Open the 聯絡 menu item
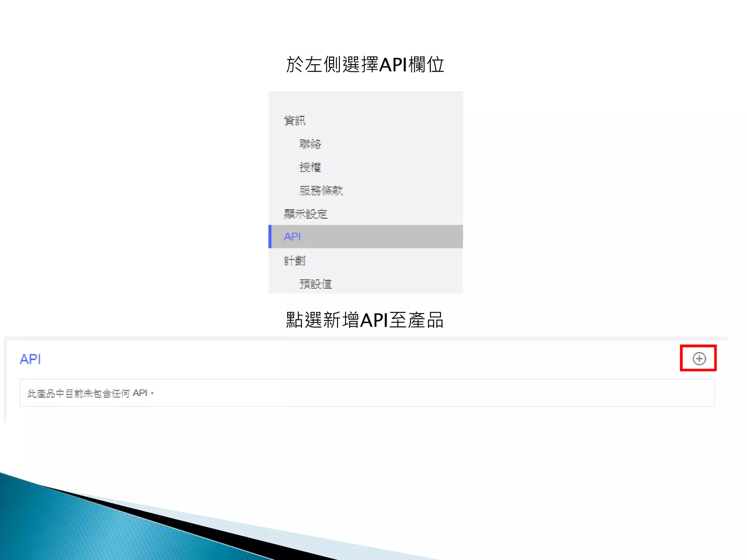 (x=310, y=144)
